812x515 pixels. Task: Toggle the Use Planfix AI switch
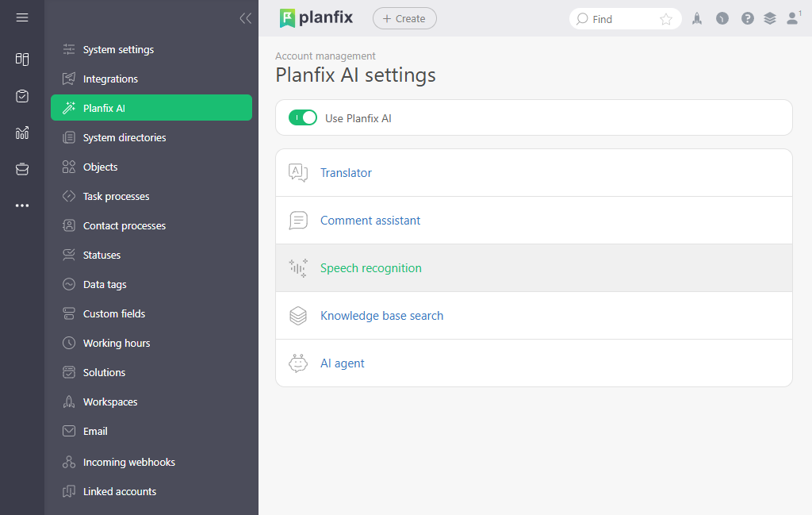[303, 117]
